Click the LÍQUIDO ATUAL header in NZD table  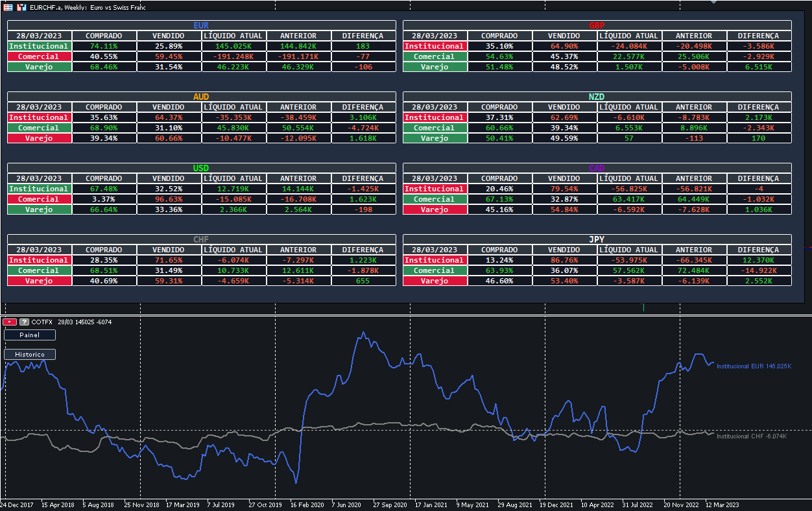click(629, 107)
